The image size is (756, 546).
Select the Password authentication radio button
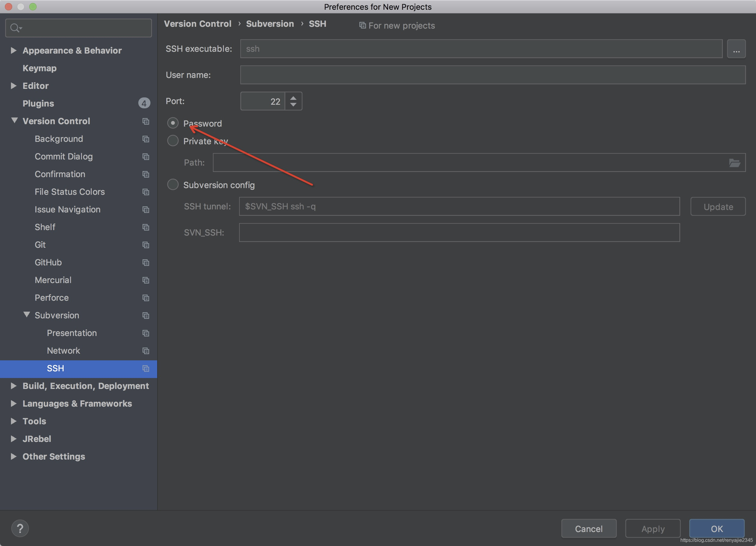(x=173, y=123)
